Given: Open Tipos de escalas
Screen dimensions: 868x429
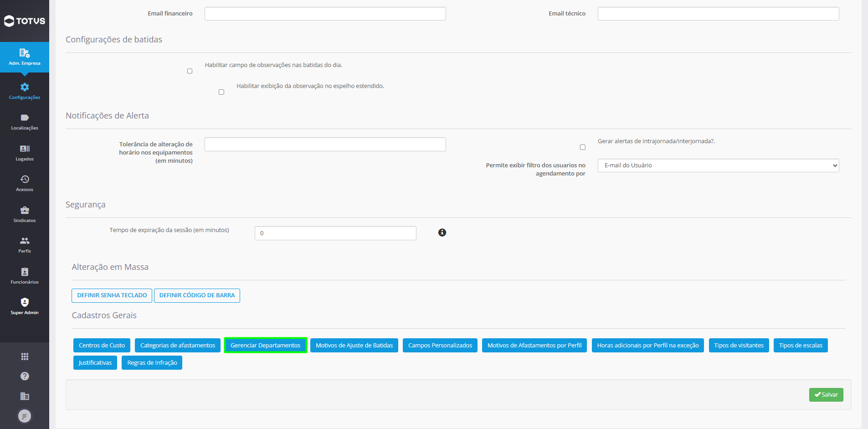Looking at the screenshot, I should click(801, 346).
